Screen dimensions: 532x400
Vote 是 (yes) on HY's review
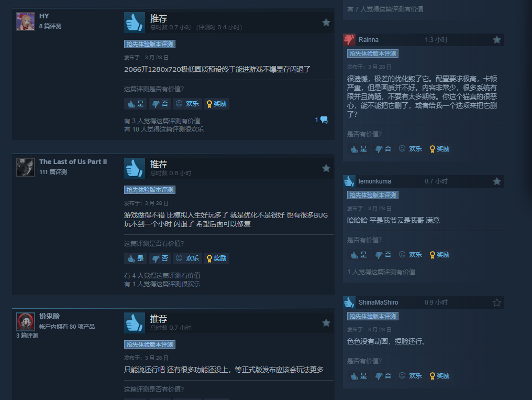136,104
